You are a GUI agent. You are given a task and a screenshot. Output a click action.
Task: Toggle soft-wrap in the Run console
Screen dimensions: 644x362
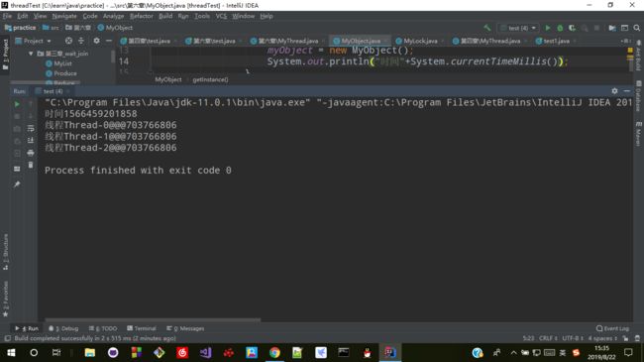coord(31,128)
